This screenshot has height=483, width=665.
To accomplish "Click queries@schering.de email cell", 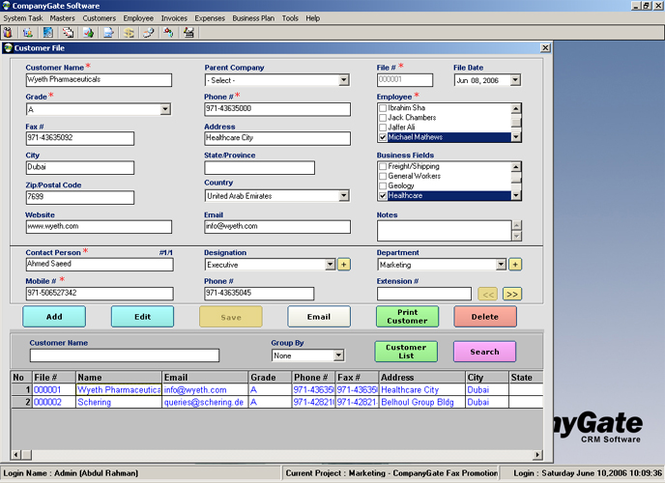I will pyautogui.click(x=204, y=402).
